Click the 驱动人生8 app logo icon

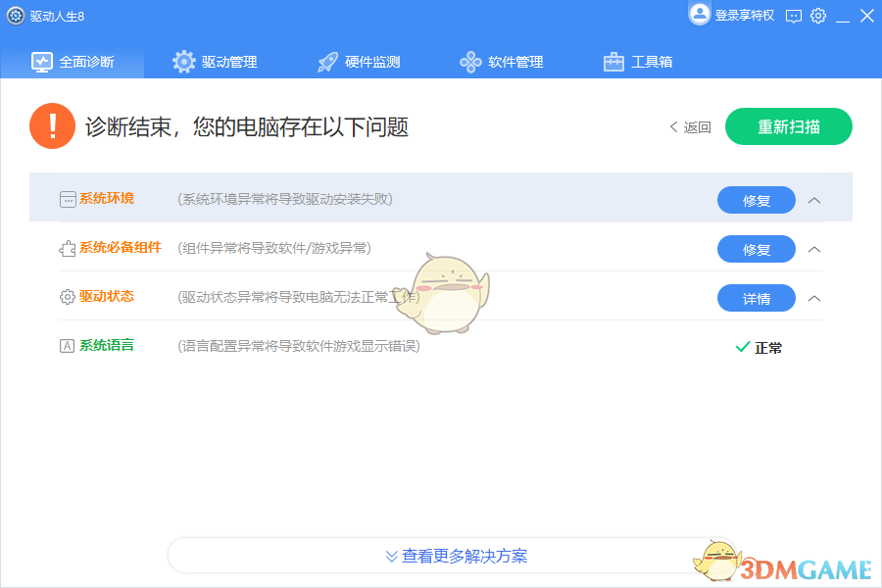16,16
